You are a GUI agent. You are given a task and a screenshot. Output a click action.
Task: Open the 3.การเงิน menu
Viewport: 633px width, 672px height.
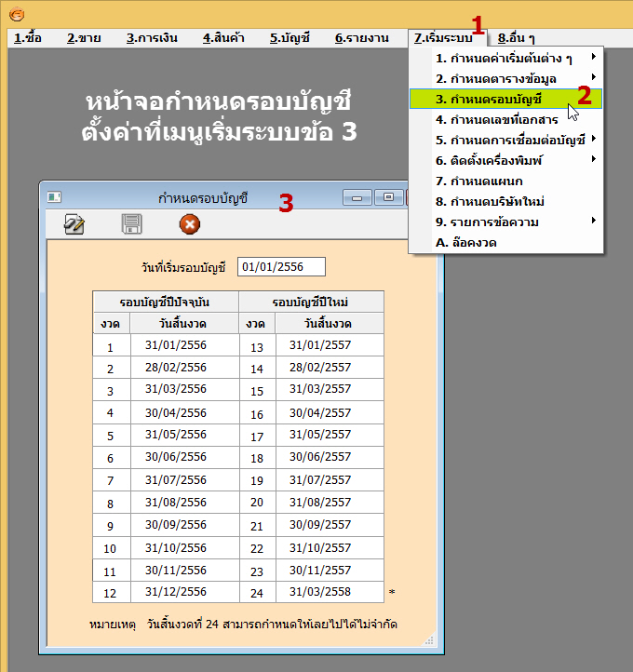click(152, 38)
